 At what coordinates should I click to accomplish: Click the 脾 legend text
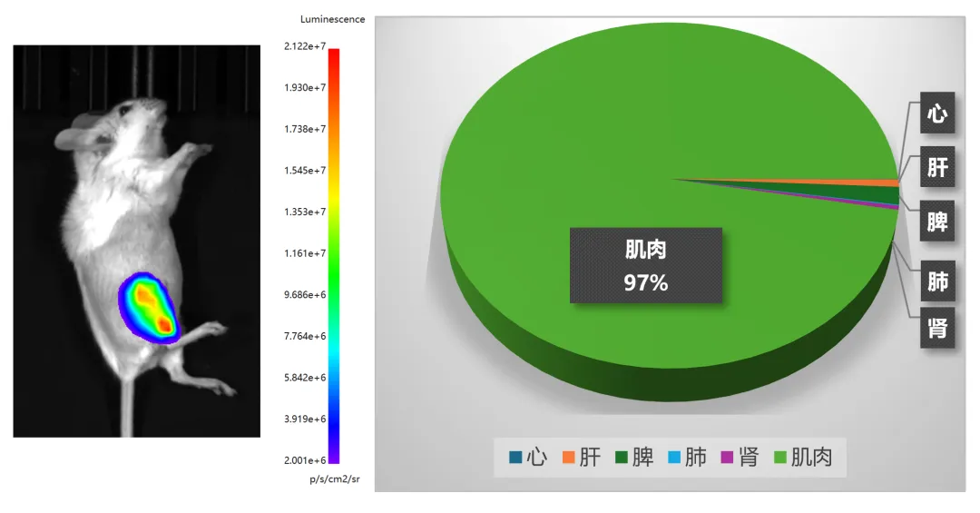pos(643,458)
